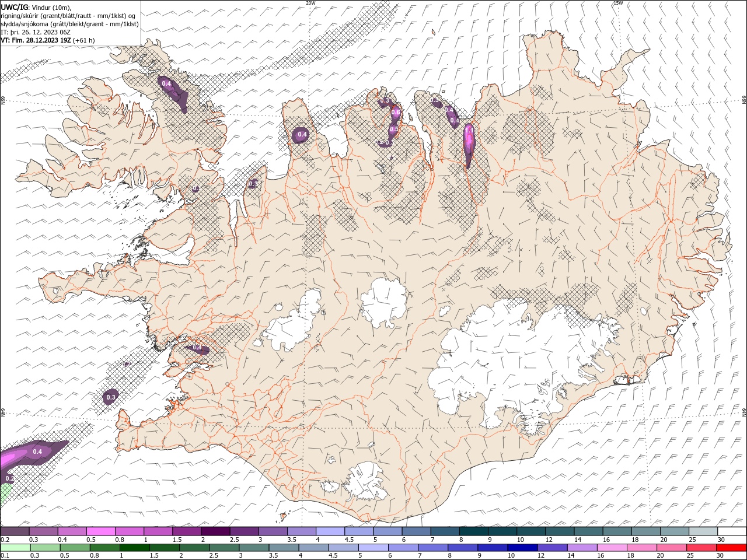
Task: Select the snow legend swatch labeled 25
Action: tap(703, 531)
